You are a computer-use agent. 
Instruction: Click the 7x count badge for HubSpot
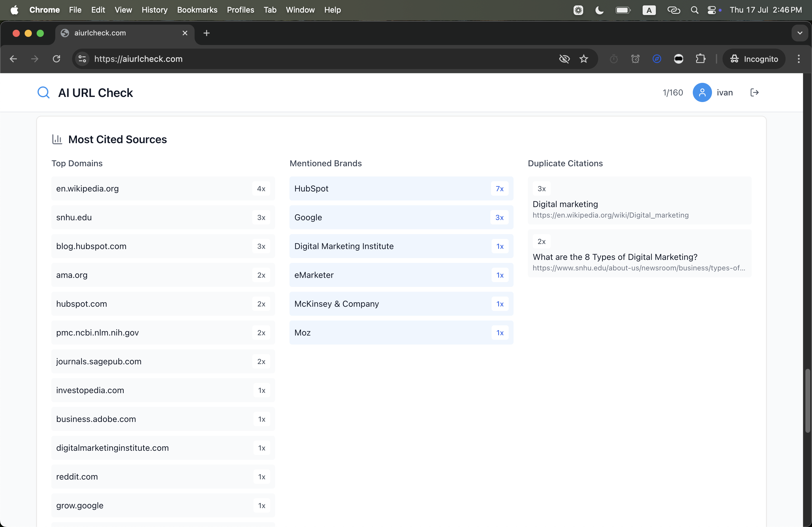point(499,188)
